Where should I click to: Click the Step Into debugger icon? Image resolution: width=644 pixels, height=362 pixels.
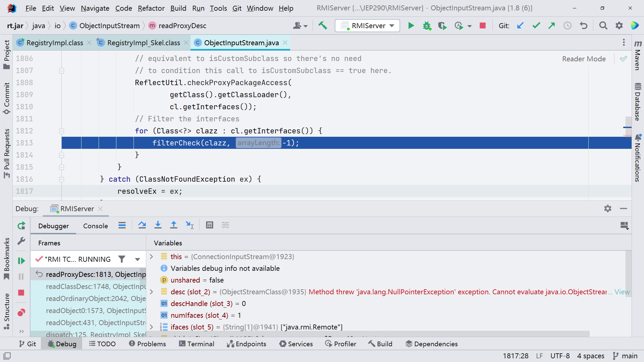(158, 225)
